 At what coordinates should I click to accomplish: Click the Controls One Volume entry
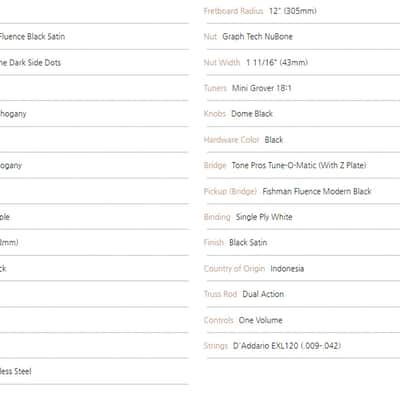(243, 320)
